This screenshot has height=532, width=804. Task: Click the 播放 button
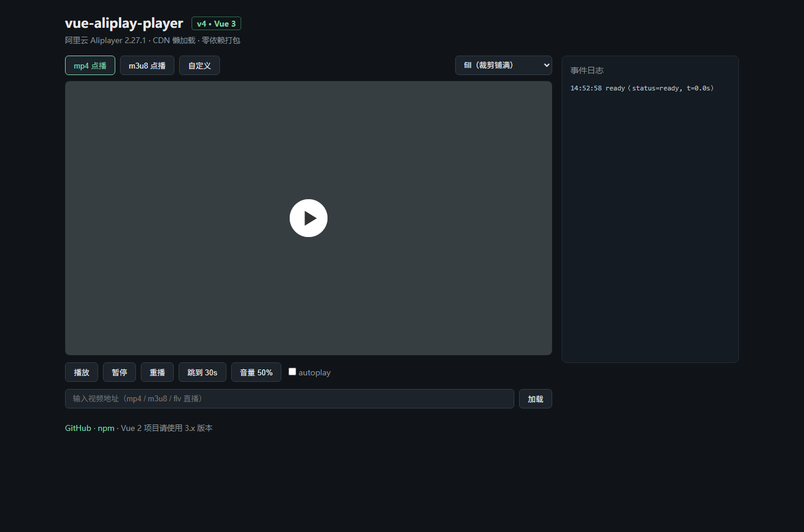(82, 372)
